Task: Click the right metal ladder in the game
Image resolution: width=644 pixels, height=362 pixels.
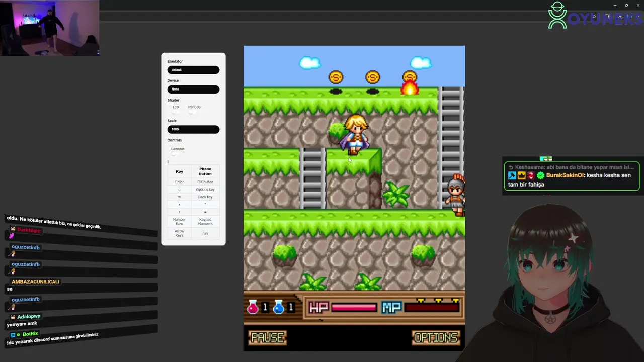Action: [451, 132]
